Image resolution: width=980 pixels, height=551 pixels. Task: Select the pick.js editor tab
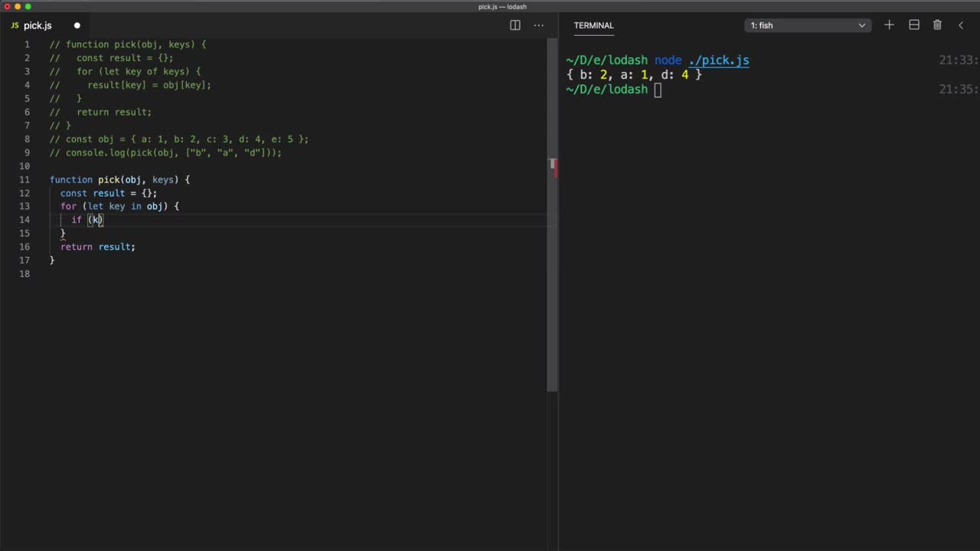[46, 25]
